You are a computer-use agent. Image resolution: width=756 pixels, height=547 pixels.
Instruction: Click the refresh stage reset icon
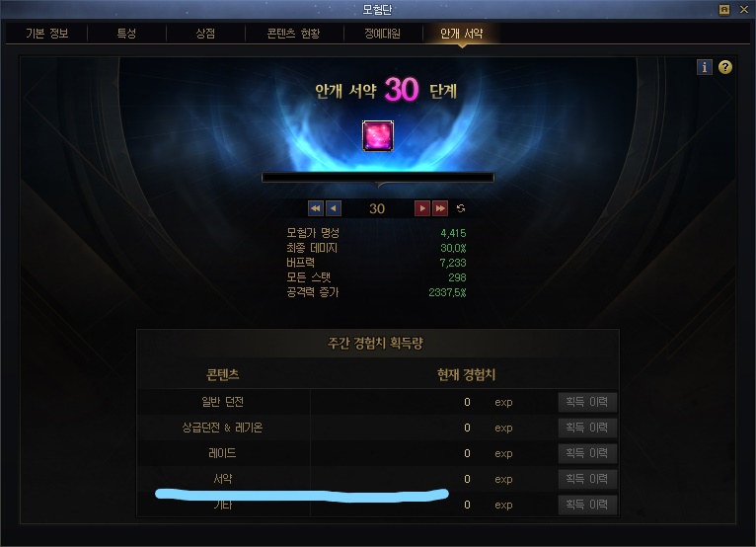(461, 208)
